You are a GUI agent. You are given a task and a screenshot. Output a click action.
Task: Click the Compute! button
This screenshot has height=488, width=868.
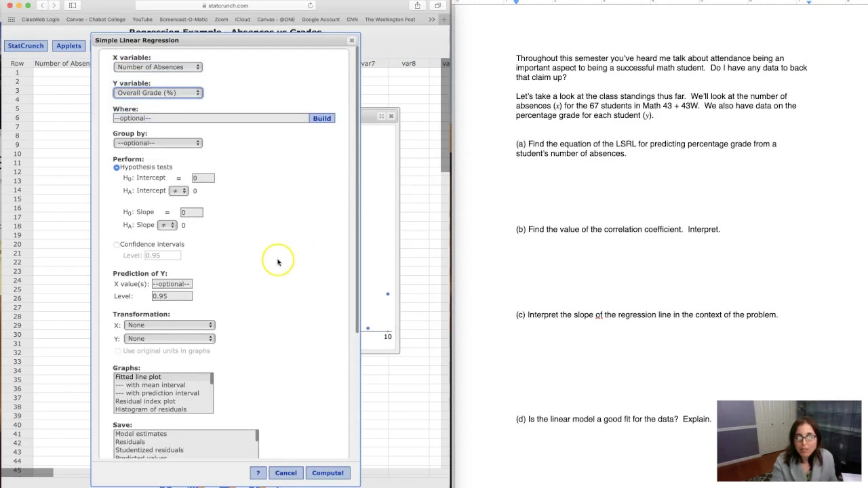pyautogui.click(x=328, y=473)
